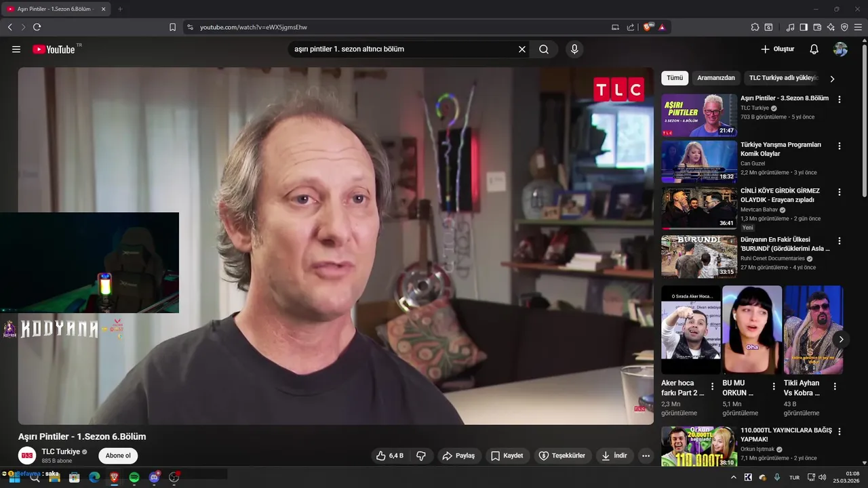
Task: Open TLC Turkiye channel name link
Action: [x=61, y=451]
